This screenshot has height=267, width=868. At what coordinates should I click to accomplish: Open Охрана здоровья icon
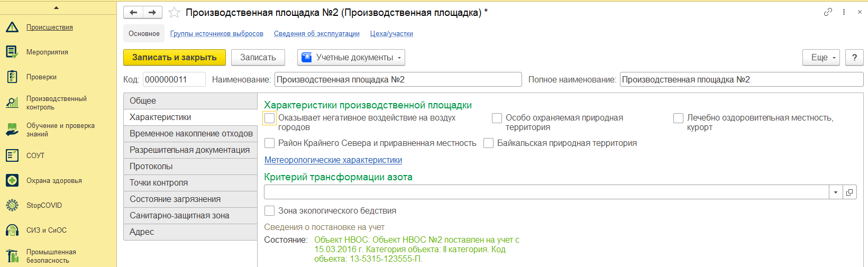12,180
